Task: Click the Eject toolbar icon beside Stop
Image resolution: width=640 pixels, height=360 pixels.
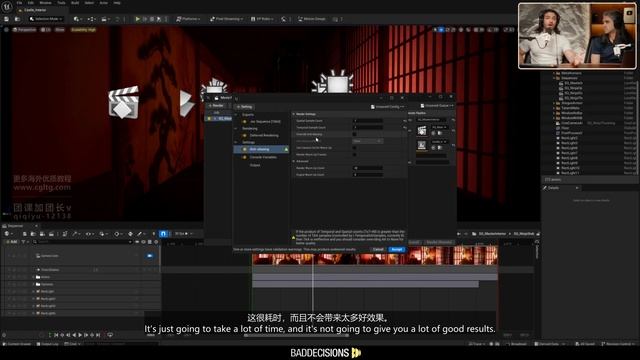Action: coord(159,19)
